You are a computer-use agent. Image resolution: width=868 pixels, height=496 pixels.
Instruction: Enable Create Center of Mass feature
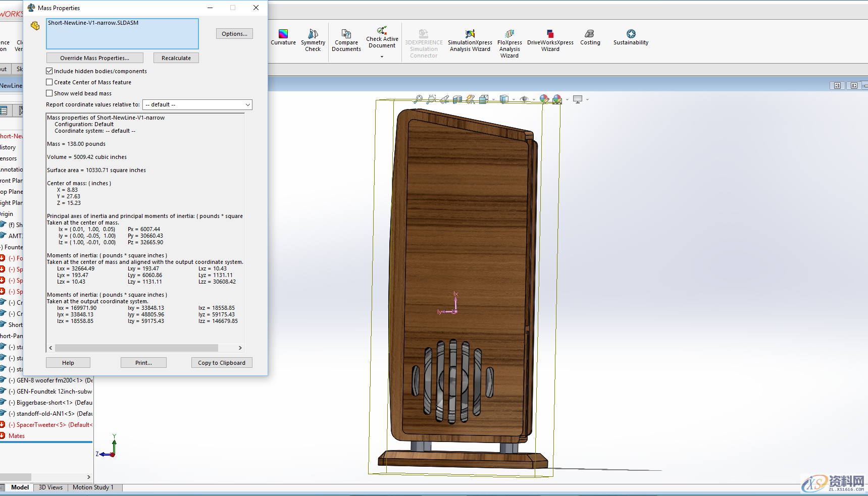click(x=49, y=82)
